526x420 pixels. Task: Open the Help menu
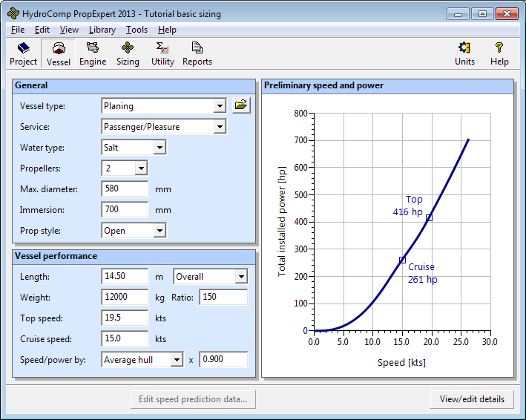tap(167, 30)
